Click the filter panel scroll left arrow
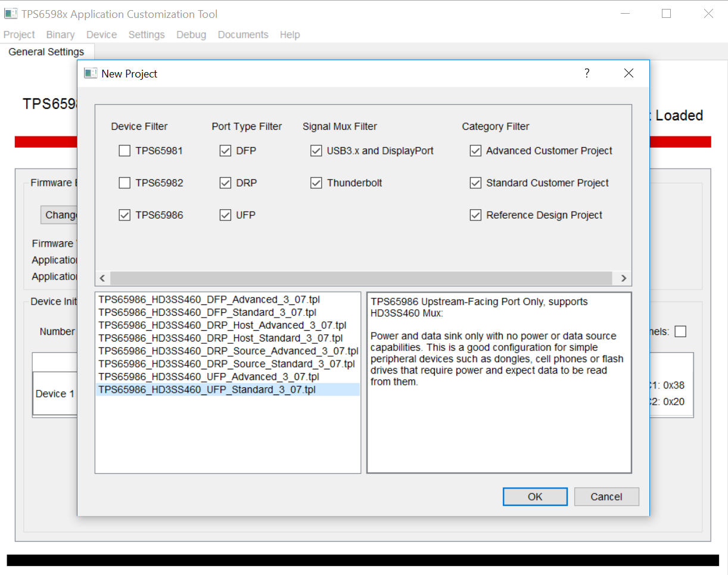Viewport: 728px width, 575px height. 102,278
